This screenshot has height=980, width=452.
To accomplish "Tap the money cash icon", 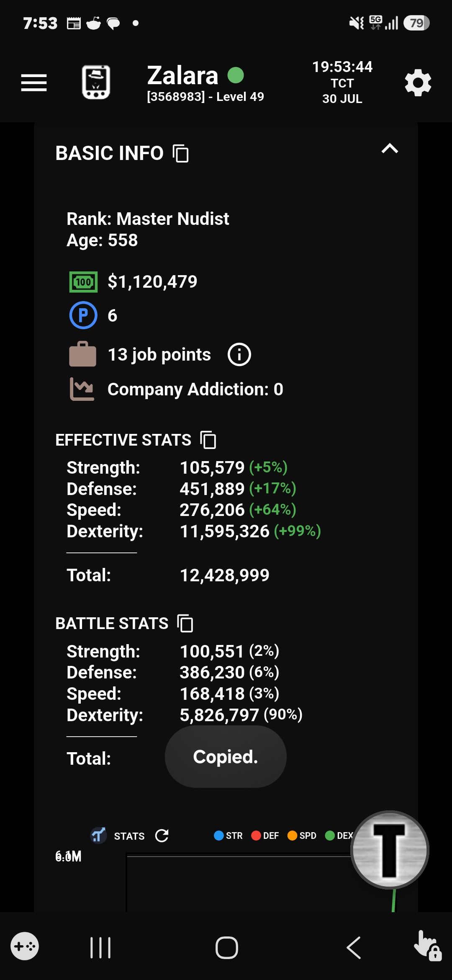I will click(83, 282).
